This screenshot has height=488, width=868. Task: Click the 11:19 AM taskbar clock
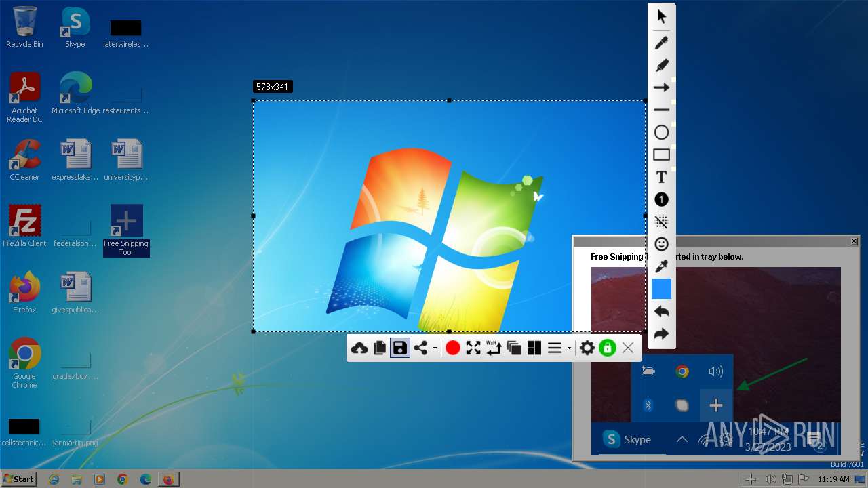[x=833, y=479]
